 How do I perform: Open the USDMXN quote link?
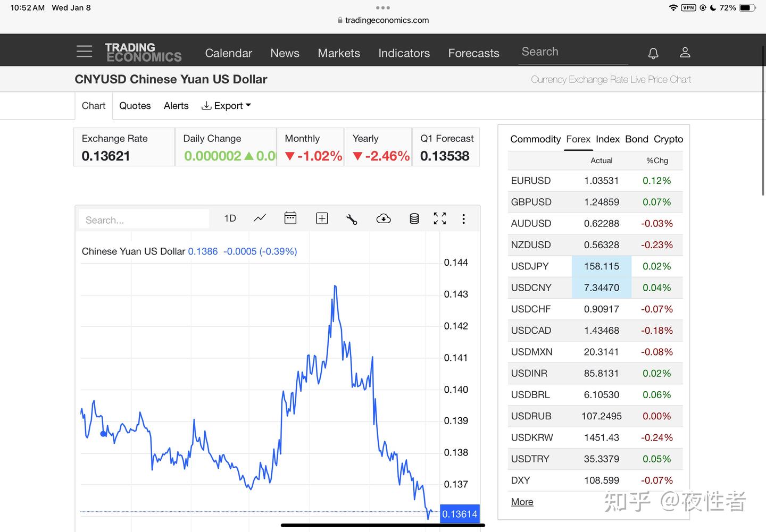pos(531,352)
